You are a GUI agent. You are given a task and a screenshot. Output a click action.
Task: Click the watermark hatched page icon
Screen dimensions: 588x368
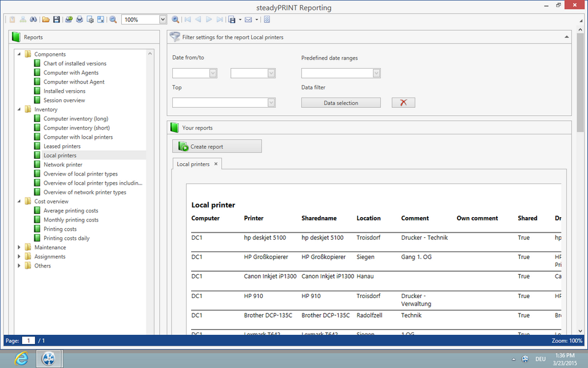pos(266,20)
